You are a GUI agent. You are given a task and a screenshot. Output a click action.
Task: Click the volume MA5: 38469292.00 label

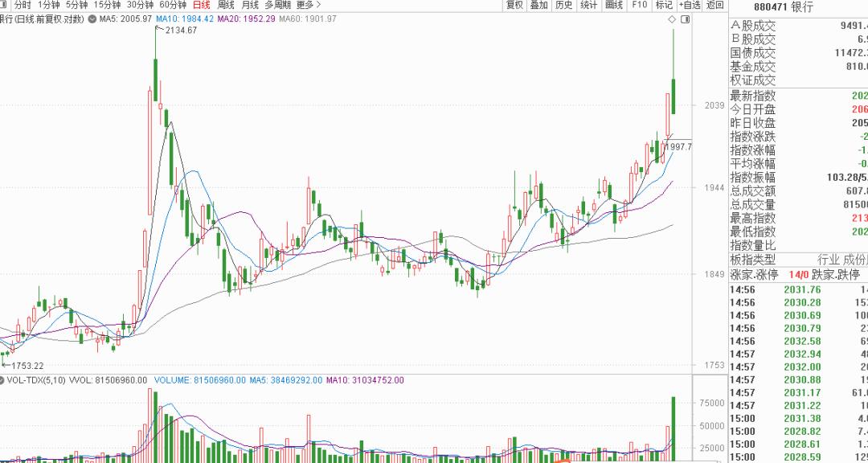(x=285, y=380)
